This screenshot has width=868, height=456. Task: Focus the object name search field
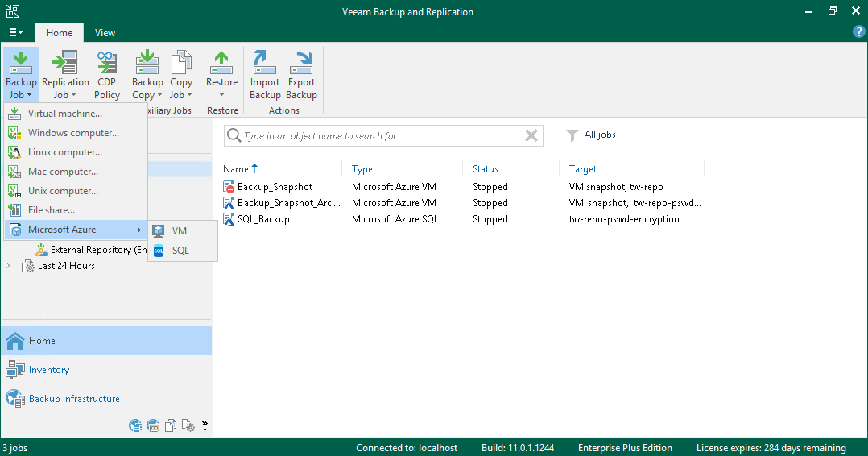coord(382,135)
